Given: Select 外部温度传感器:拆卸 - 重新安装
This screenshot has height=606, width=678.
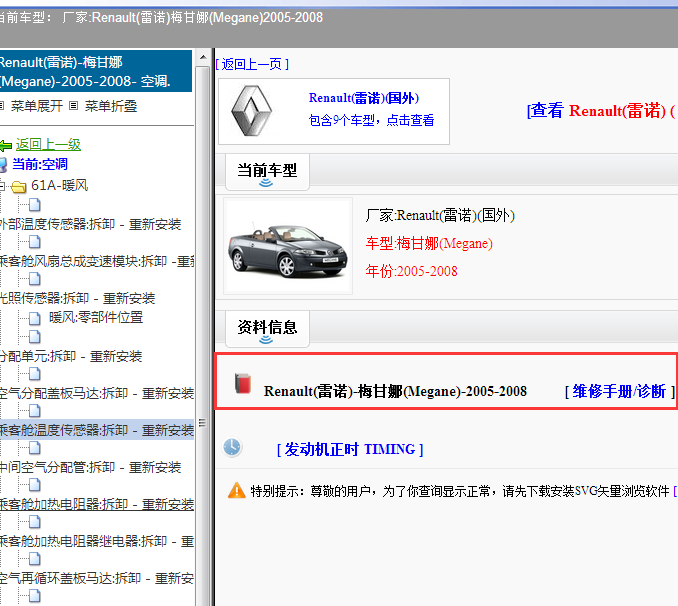Looking at the screenshot, I should click(x=90, y=224).
